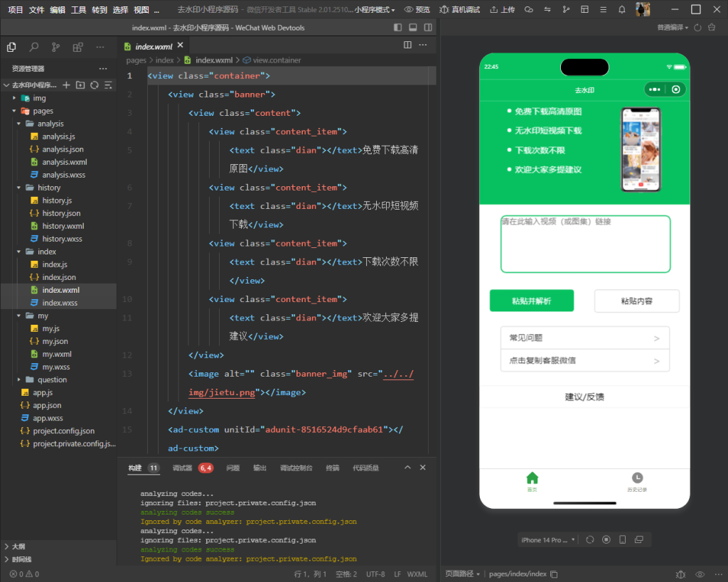Collapse the pages folder
Viewport: 728px width, 582px height.
click(x=43, y=111)
